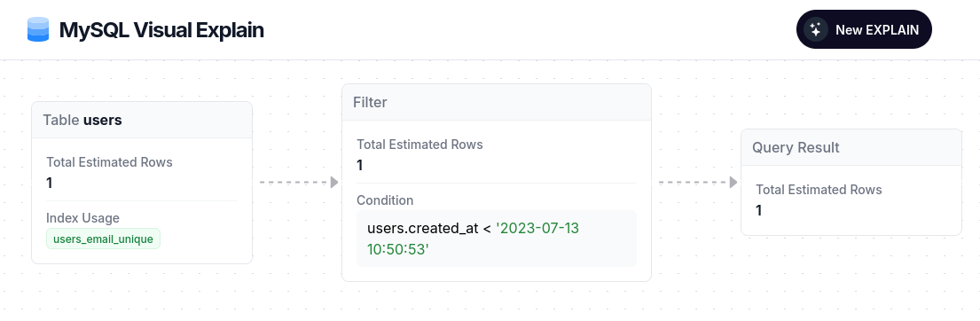Select the Filter node header

pyautogui.click(x=497, y=103)
